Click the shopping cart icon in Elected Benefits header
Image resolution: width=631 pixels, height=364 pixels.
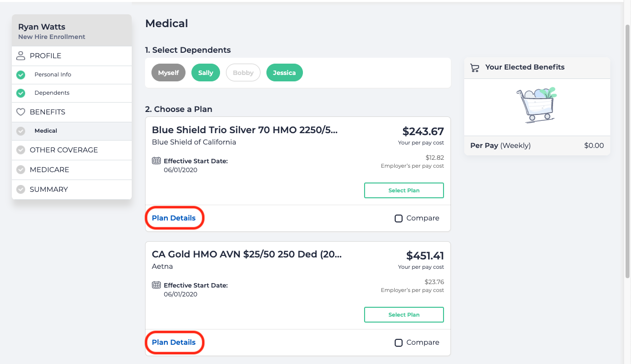pos(475,68)
